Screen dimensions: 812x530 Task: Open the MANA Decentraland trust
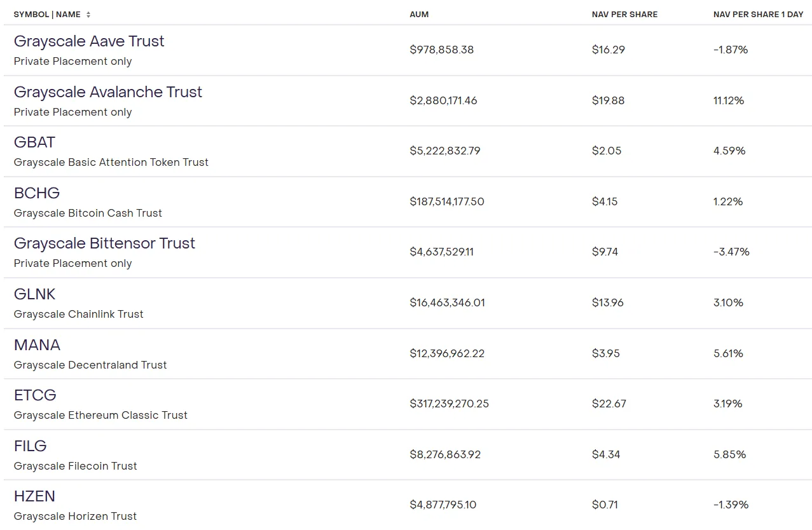click(x=38, y=345)
